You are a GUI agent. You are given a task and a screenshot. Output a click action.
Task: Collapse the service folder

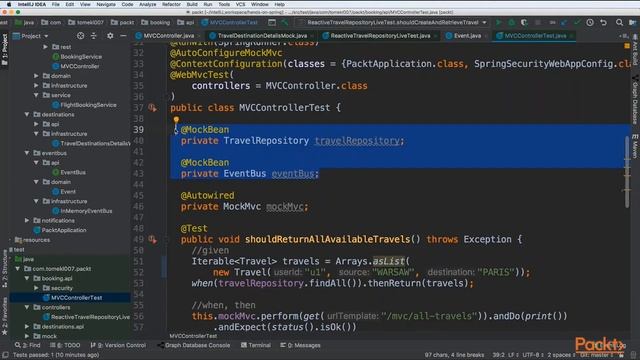(x=36, y=95)
